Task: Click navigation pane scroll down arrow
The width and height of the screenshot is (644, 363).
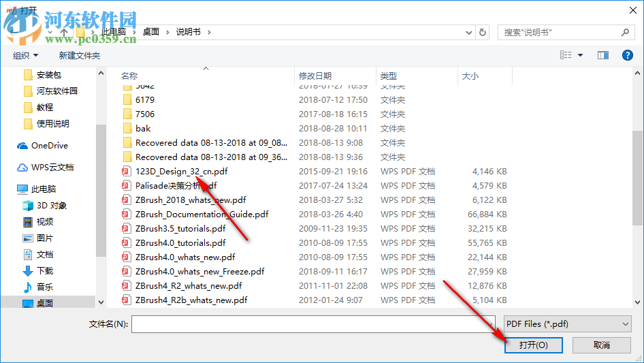Action: tap(101, 302)
